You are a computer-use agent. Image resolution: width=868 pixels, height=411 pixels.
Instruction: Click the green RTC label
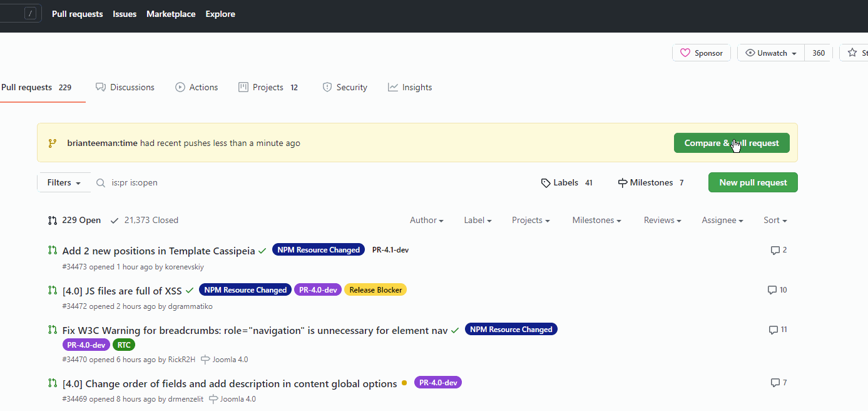click(x=124, y=345)
